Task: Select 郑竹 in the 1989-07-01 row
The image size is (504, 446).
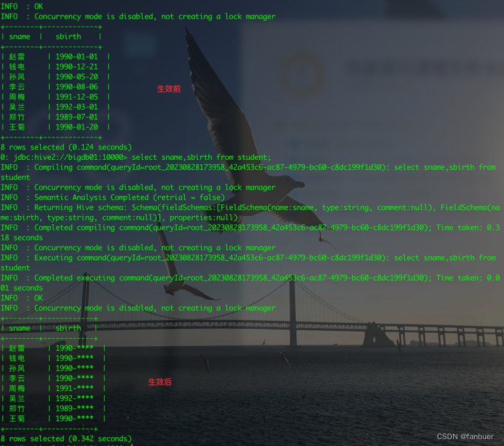Action: click(17, 117)
